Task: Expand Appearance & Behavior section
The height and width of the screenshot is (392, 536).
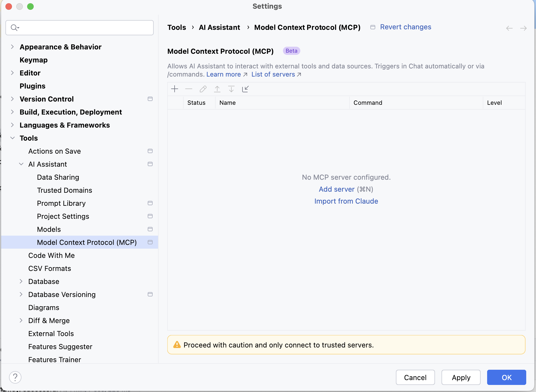Action: 12,47
